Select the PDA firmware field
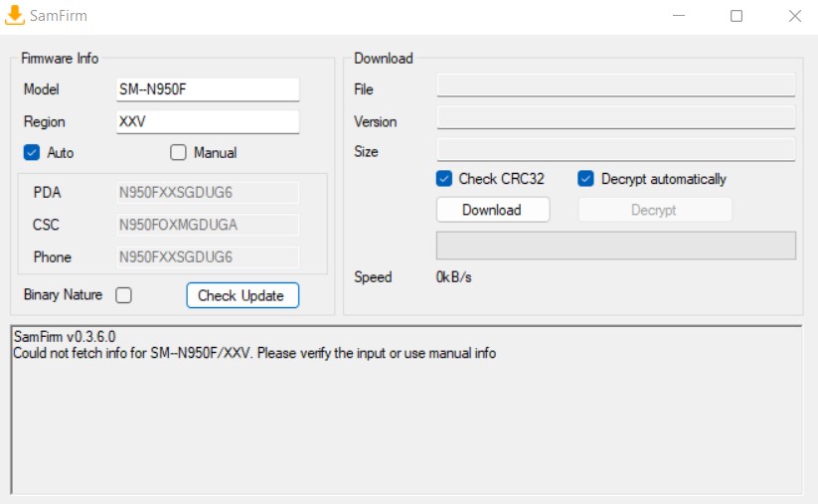818x504 pixels. 208,193
